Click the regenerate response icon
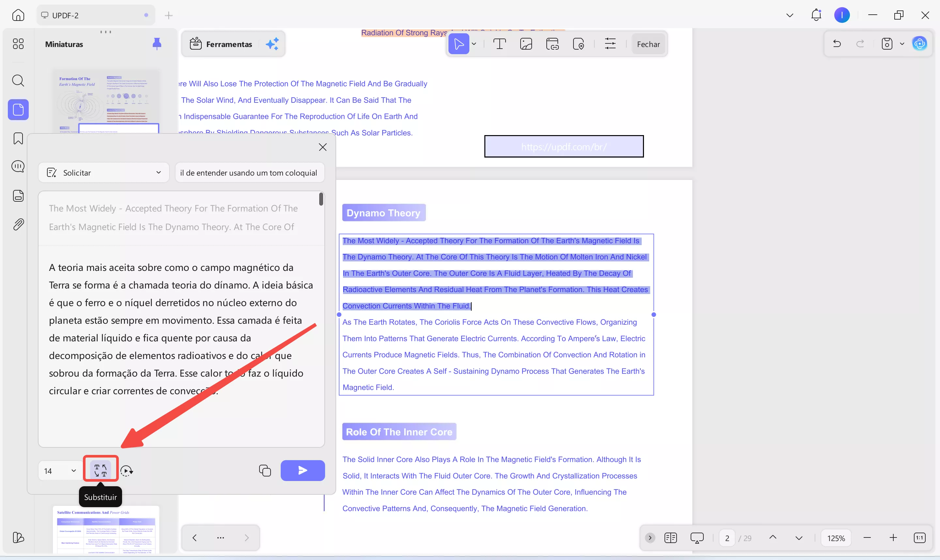 (x=126, y=471)
